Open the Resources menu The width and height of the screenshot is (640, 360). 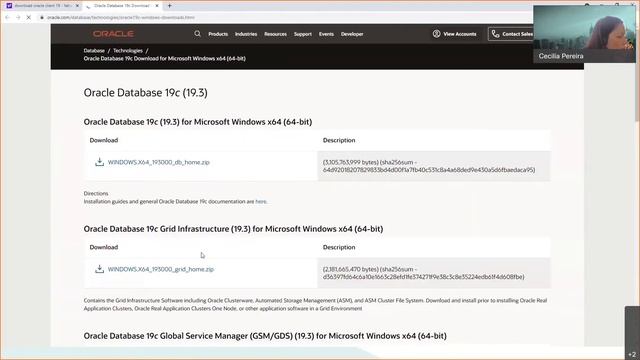[276, 34]
